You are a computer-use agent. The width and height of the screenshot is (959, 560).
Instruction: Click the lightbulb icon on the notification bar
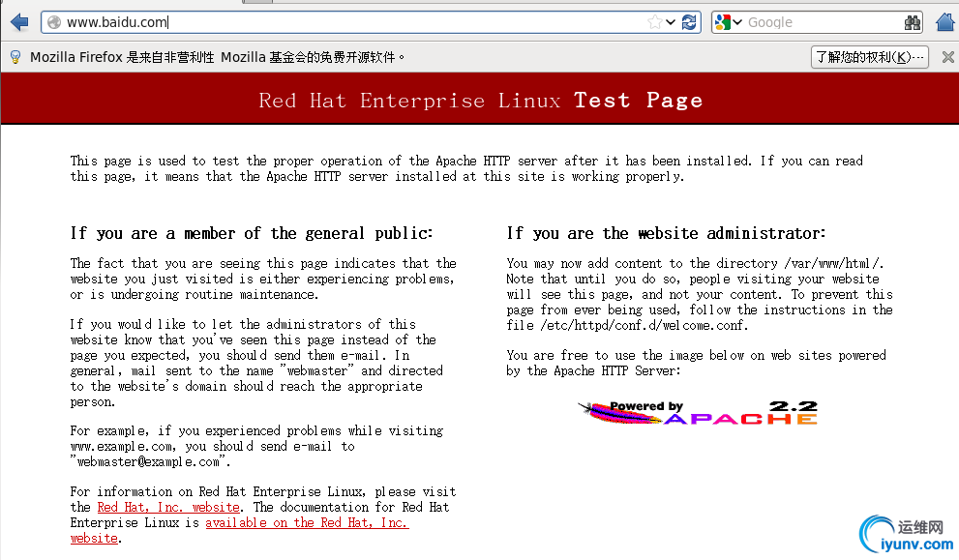click(15, 56)
